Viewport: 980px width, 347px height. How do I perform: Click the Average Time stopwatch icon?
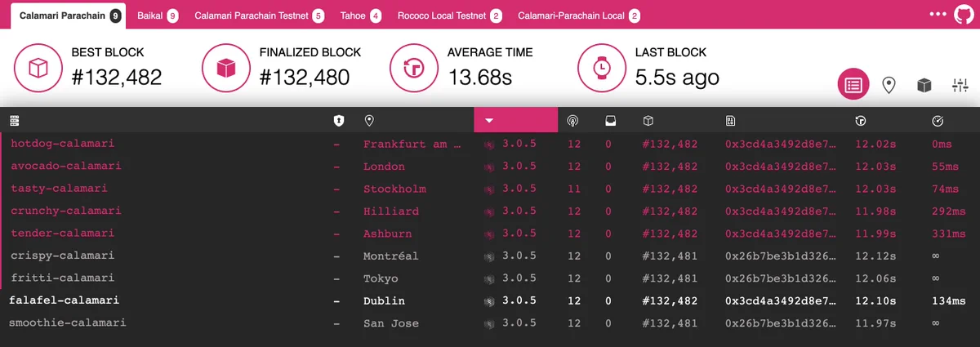(415, 68)
